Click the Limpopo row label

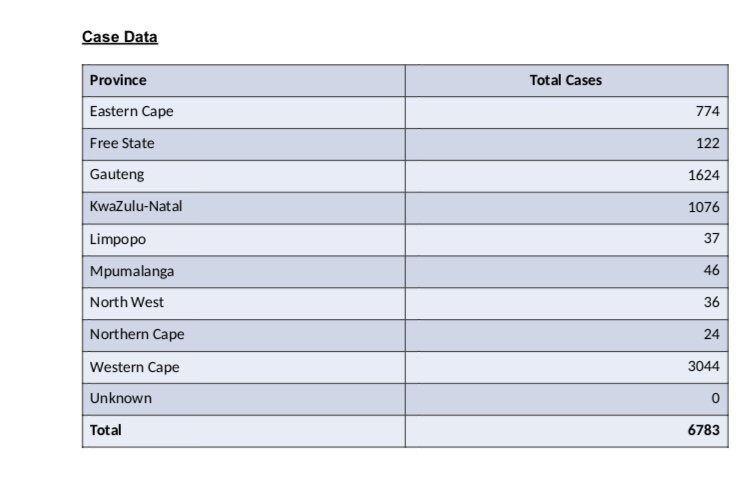[118, 239]
